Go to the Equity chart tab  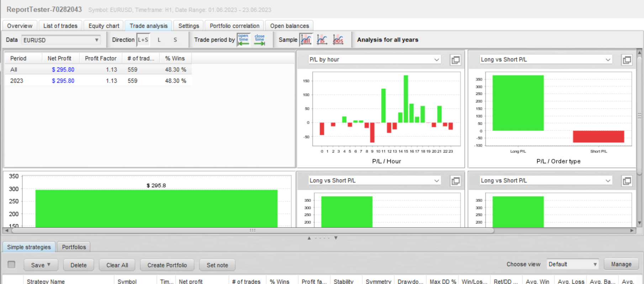104,26
